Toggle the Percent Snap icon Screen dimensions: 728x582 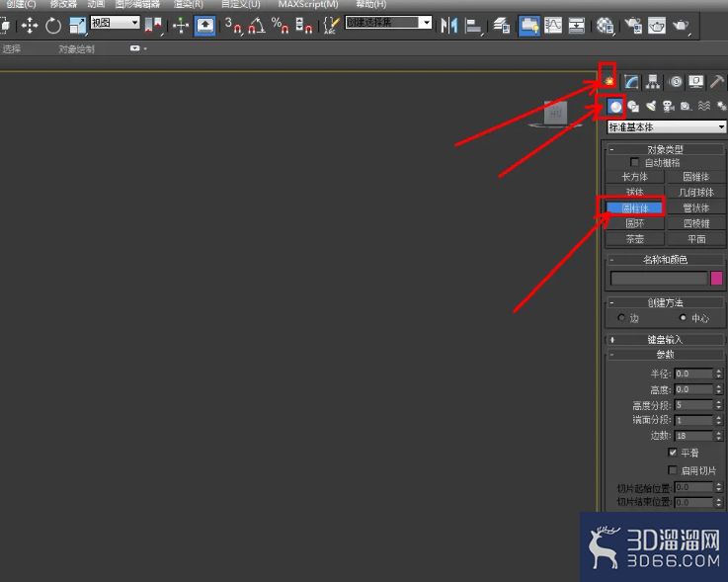click(280, 25)
